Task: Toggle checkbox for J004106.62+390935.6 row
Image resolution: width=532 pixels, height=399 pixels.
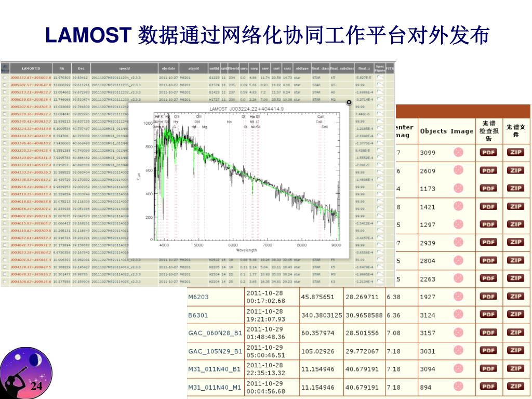Action: pos(4,282)
